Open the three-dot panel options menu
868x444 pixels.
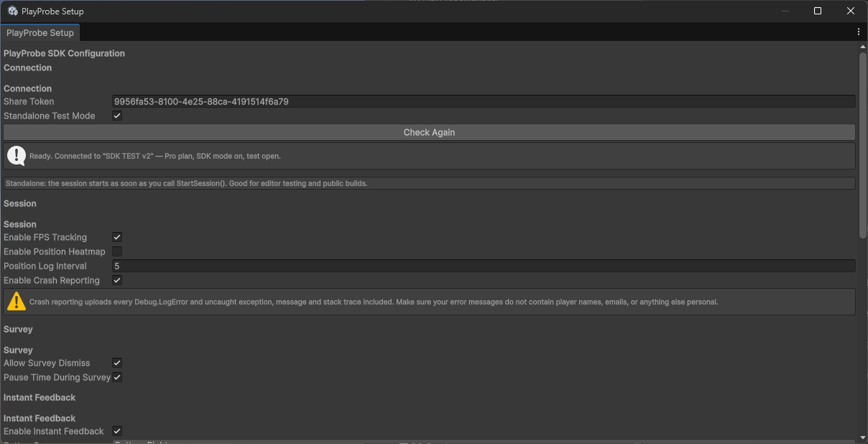click(859, 32)
